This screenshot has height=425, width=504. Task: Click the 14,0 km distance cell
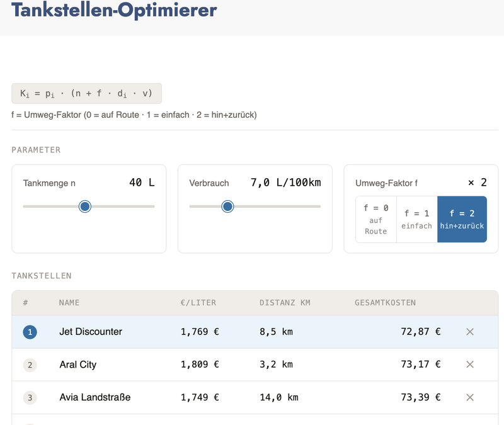click(279, 397)
